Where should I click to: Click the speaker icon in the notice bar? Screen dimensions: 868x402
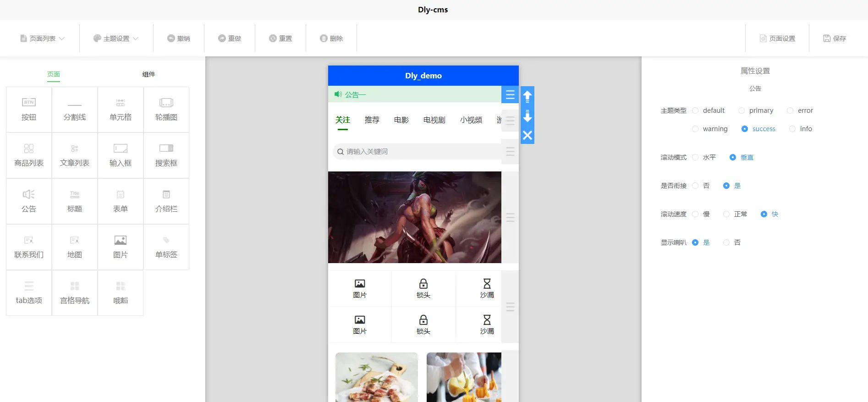click(x=338, y=94)
